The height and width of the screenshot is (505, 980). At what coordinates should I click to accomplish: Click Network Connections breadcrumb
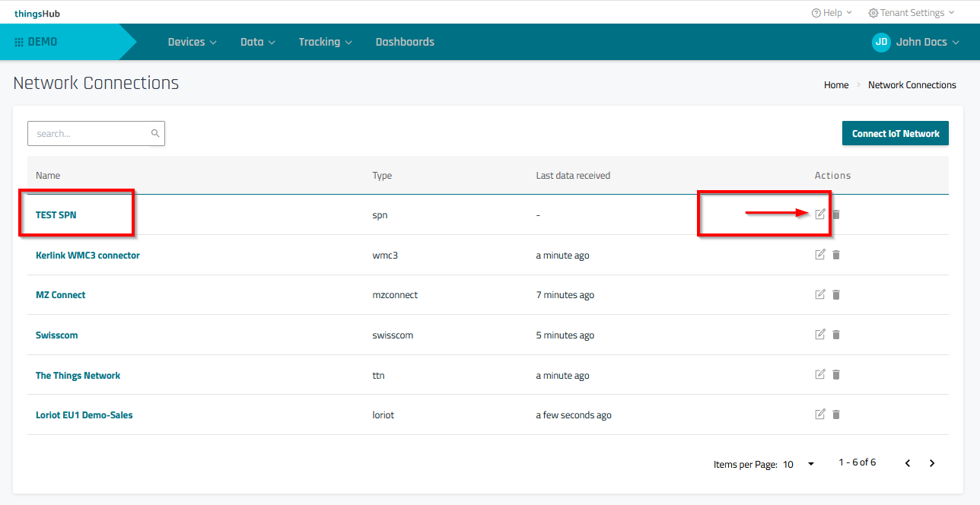pyautogui.click(x=912, y=85)
